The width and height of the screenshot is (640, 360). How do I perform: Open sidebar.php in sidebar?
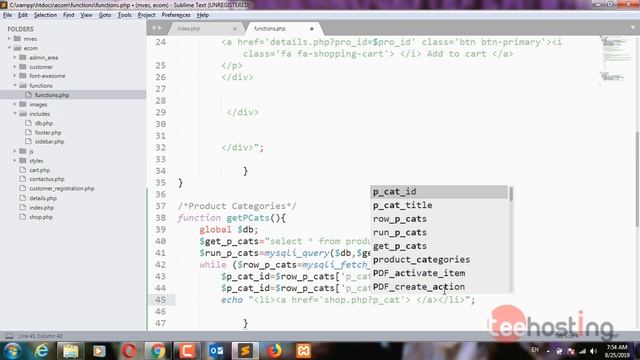click(x=49, y=142)
